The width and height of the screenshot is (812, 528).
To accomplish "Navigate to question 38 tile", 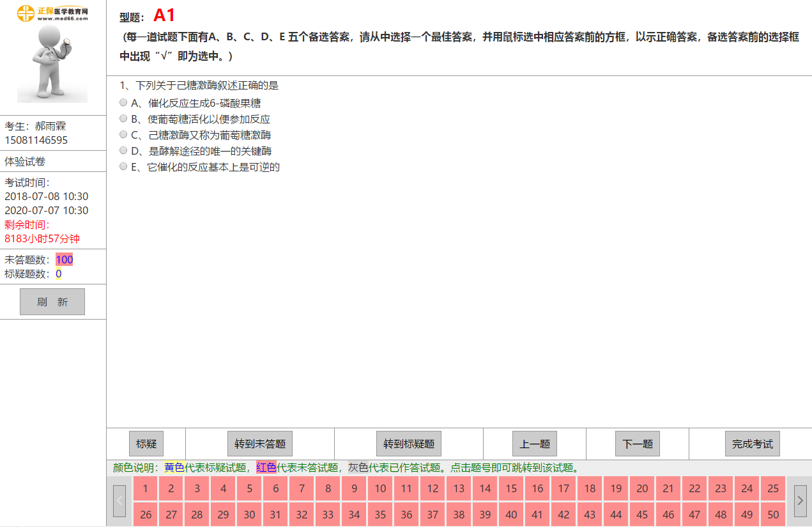I will pyautogui.click(x=459, y=515).
